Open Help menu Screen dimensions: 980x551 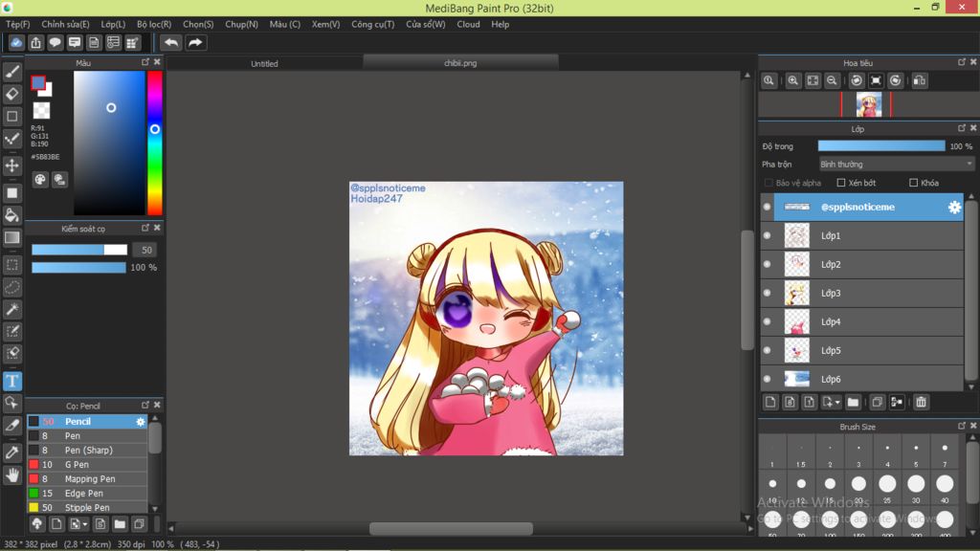point(500,24)
